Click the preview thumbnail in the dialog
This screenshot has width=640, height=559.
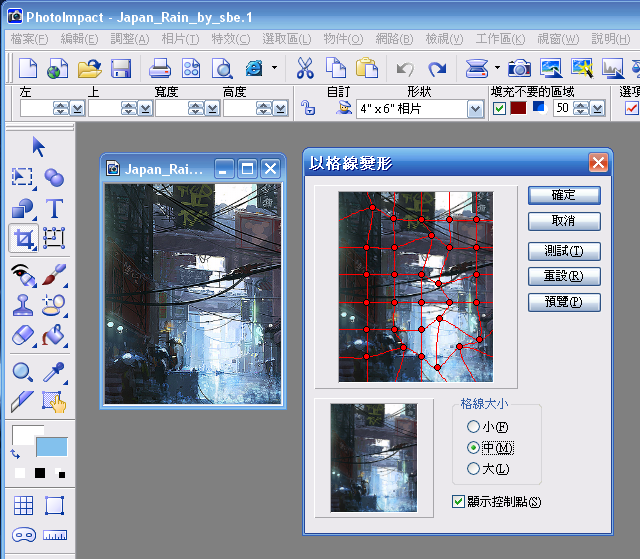373,458
